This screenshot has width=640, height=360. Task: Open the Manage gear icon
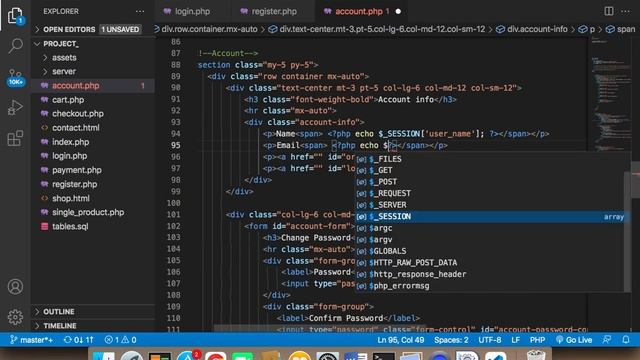click(15, 317)
